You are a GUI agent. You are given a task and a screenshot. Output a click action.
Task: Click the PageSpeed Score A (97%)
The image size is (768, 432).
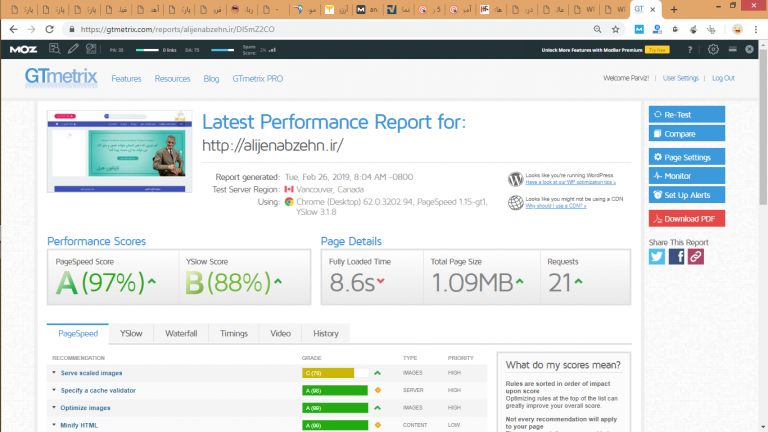click(100, 283)
